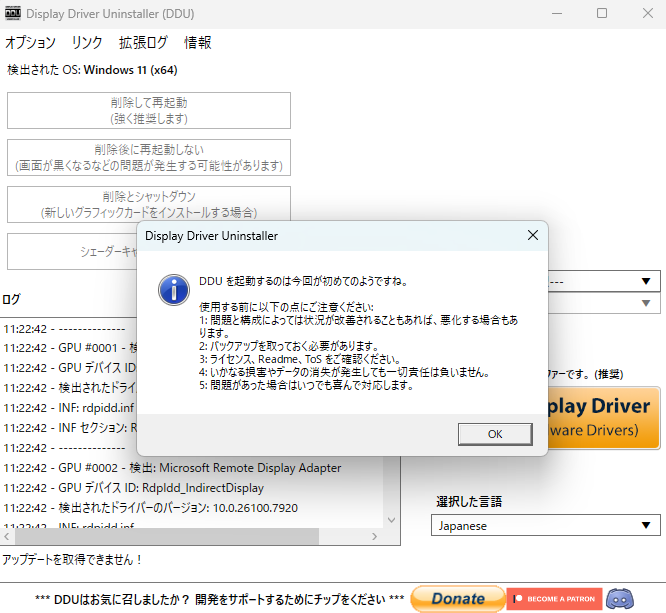The width and height of the screenshot is (666, 613).
Task: Open the リンク menu
Action: point(87,43)
